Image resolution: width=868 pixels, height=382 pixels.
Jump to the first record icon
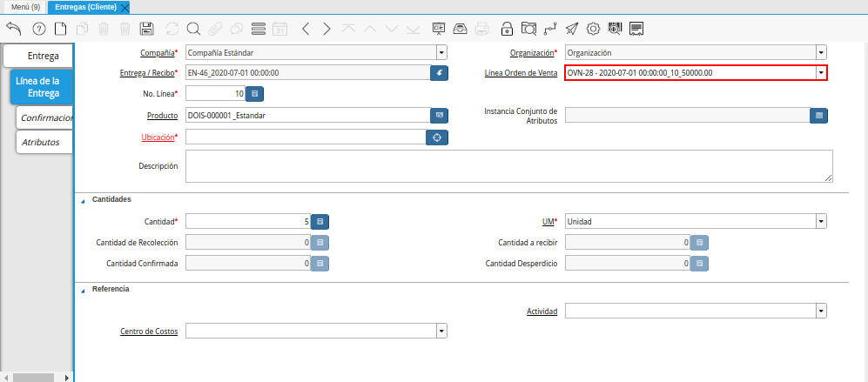tap(348, 29)
